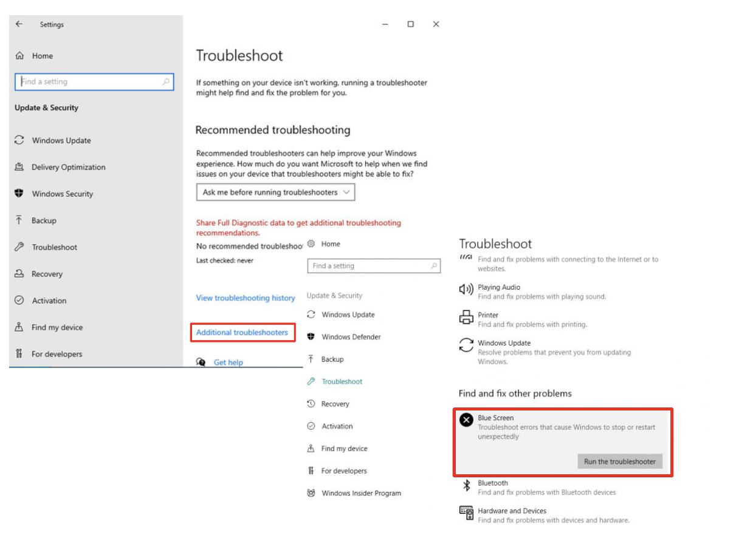Image resolution: width=756 pixels, height=538 pixels.
Task: Select the Bluetooth troubleshooter icon
Action: (x=467, y=486)
